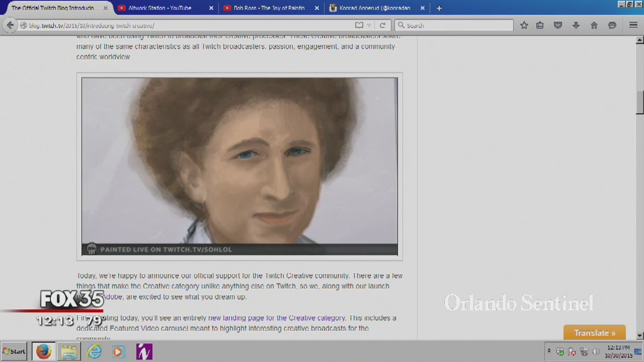Show hidden system tray icons

coord(549,351)
